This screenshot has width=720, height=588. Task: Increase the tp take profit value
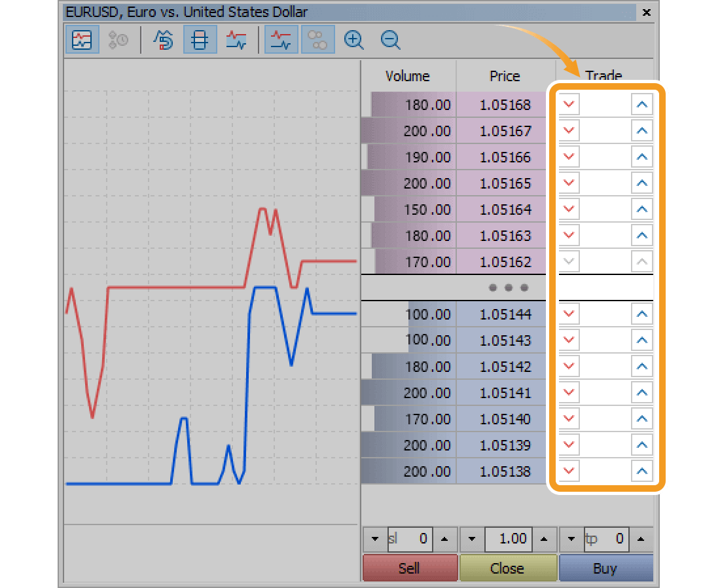(641, 539)
